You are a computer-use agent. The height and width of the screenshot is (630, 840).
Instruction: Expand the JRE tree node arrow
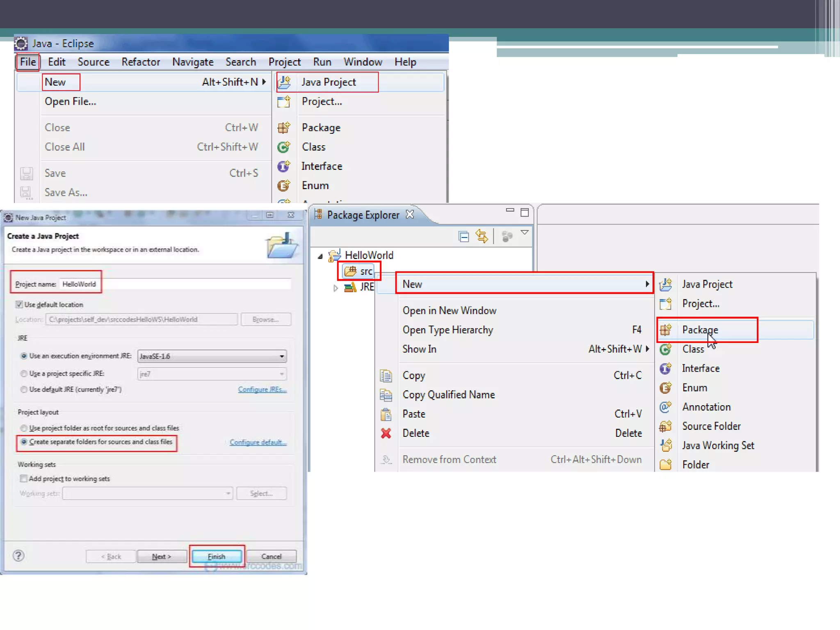coord(336,288)
